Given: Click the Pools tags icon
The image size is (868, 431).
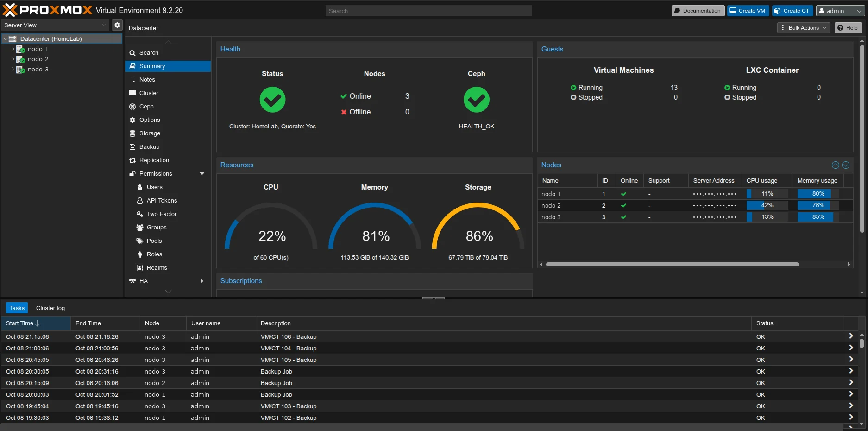Looking at the screenshot, I should 140,241.
